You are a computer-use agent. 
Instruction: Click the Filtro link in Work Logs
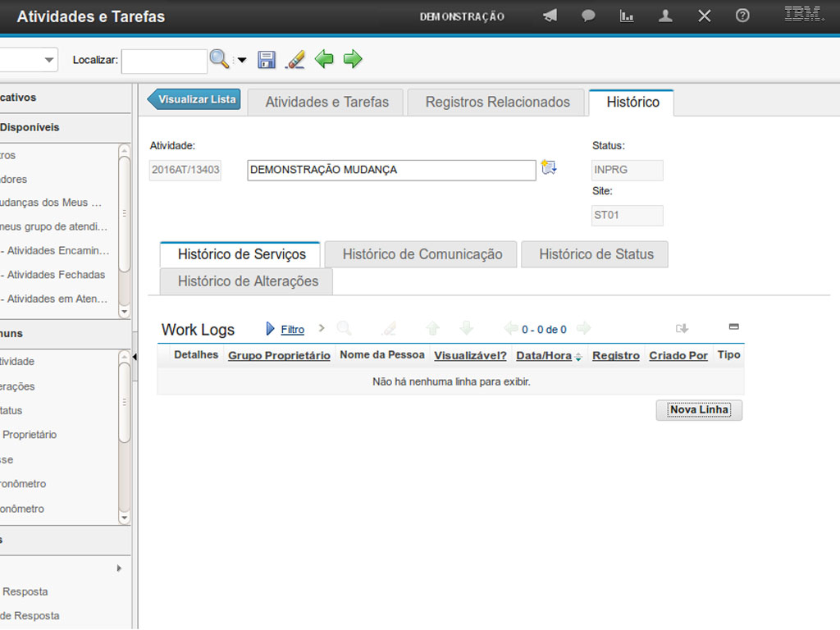click(292, 330)
